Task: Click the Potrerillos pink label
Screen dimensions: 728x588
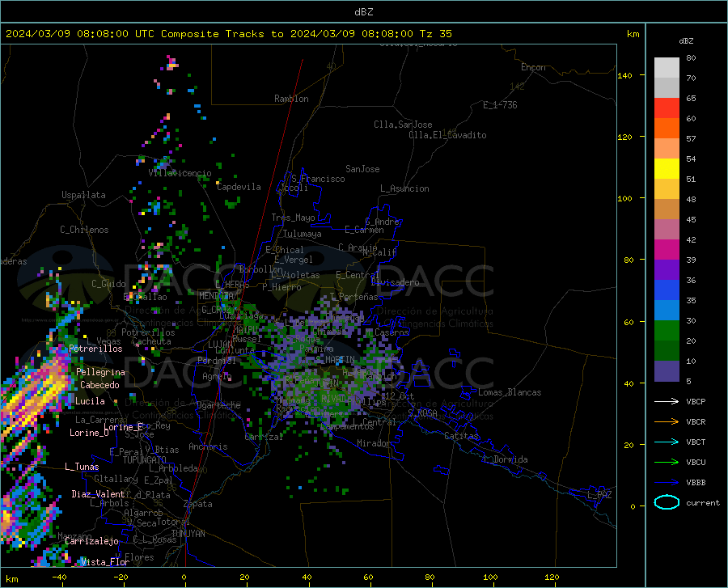Action: pyautogui.click(x=95, y=349)
